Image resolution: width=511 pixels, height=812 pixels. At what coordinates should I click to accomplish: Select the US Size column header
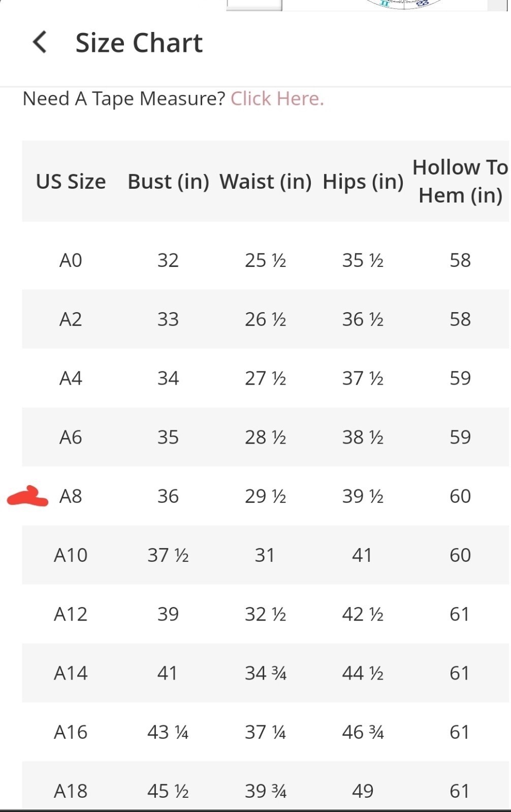coord(71,182)
